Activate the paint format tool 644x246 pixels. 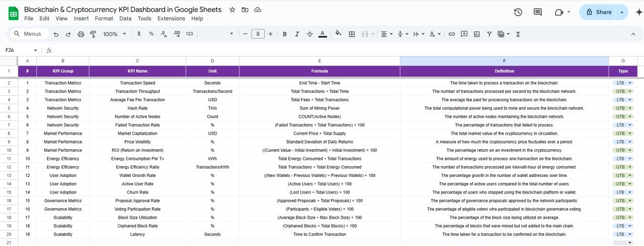pyautogui.click(x=93, y=34)
